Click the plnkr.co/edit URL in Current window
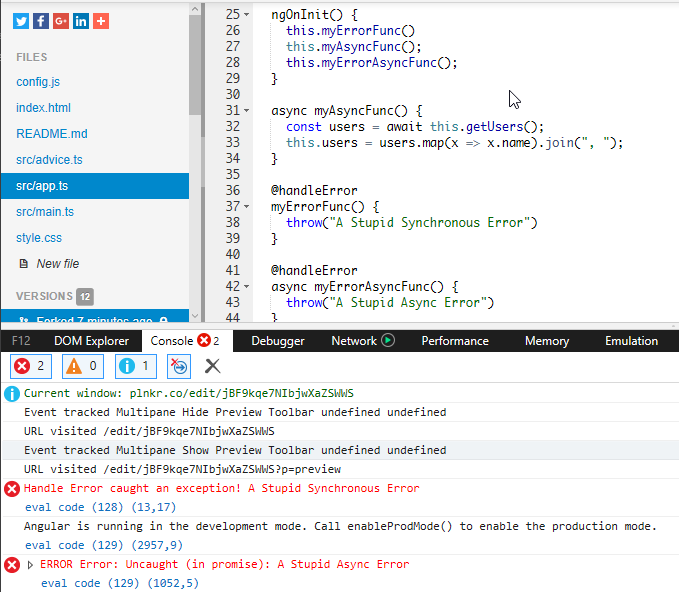The image size is (679, 592). click(242, 393)
